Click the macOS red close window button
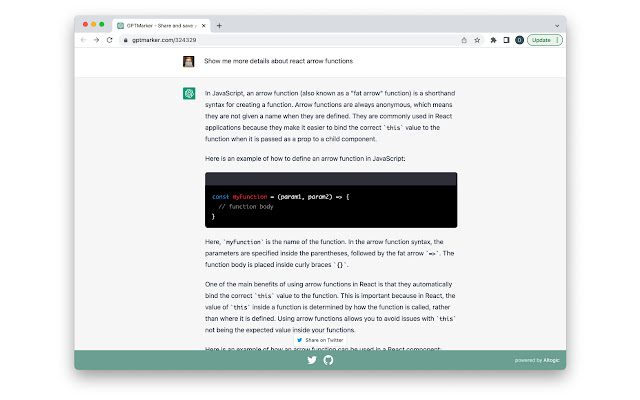The width and height of the screenshot is (640, 400). point(85,24)
